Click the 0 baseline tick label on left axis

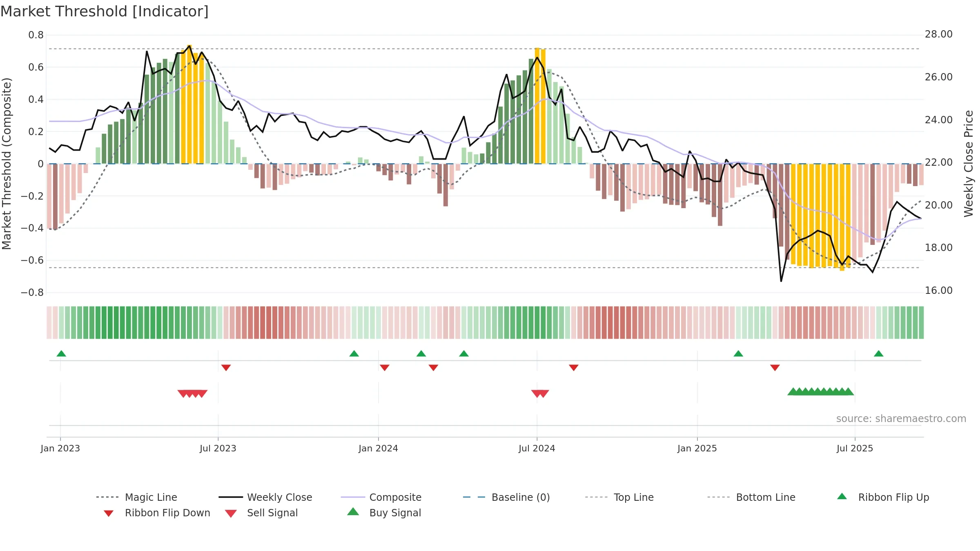pyautogui.click(x=40, y=164)
